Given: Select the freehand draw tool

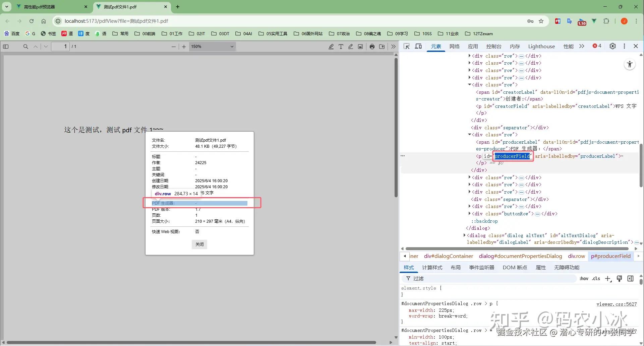Looking at the screenshot, I should click(x=350, y=47).
